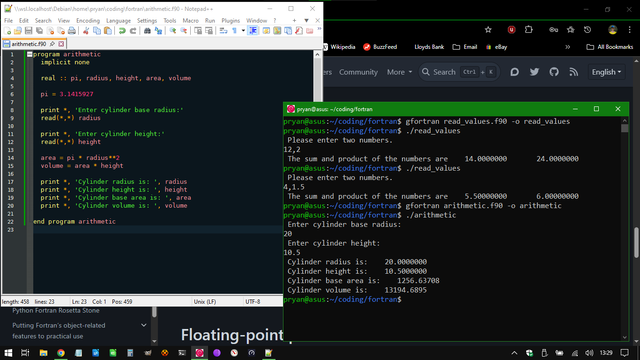Expand the More dropdown in website navbar
Image resolution: width=640 pixels, height=360 pixels.
399,72
